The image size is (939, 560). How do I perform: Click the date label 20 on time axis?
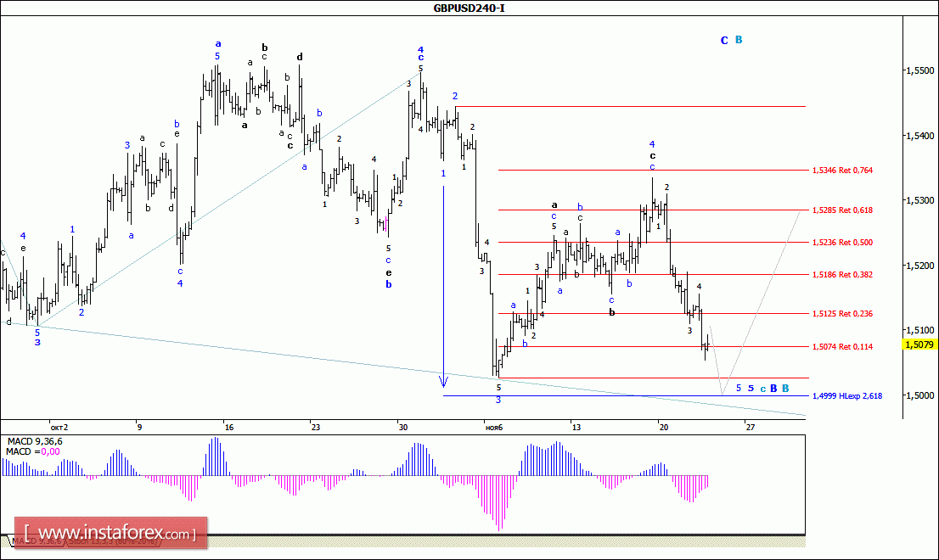(x=664, y=427)
